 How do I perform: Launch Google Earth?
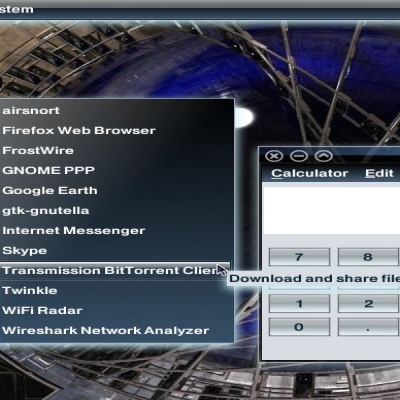pos(116,190)
